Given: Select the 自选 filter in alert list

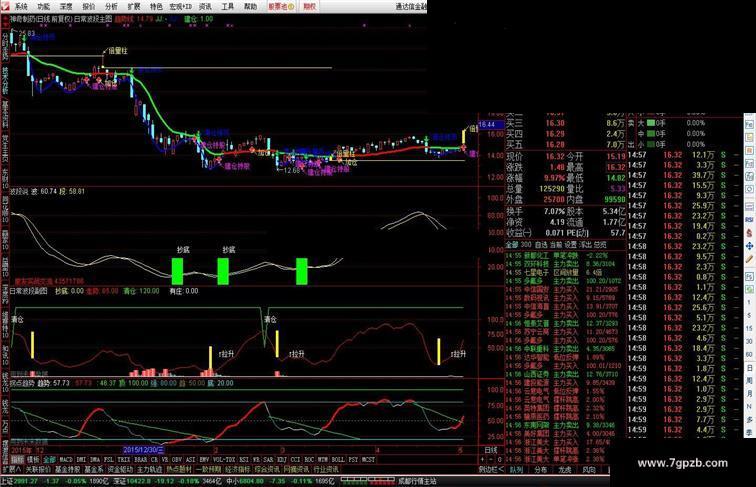Looking at the screenshot, I should coord(541,245).
